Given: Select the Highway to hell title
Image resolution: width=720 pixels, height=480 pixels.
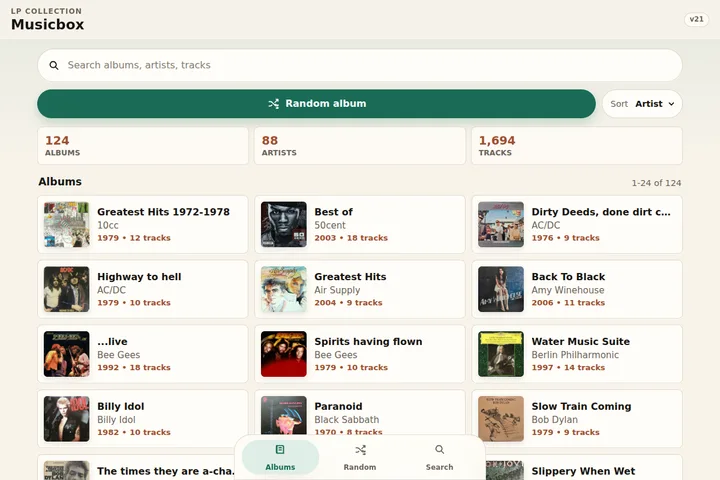Looking at the screenshot, I should click(139, 277).
